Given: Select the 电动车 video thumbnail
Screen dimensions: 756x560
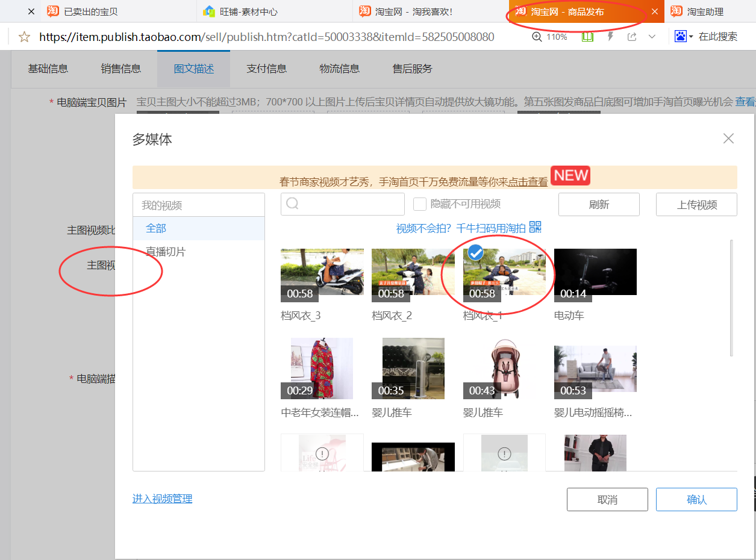Looking at the screenshot, I should click(595, 272).
